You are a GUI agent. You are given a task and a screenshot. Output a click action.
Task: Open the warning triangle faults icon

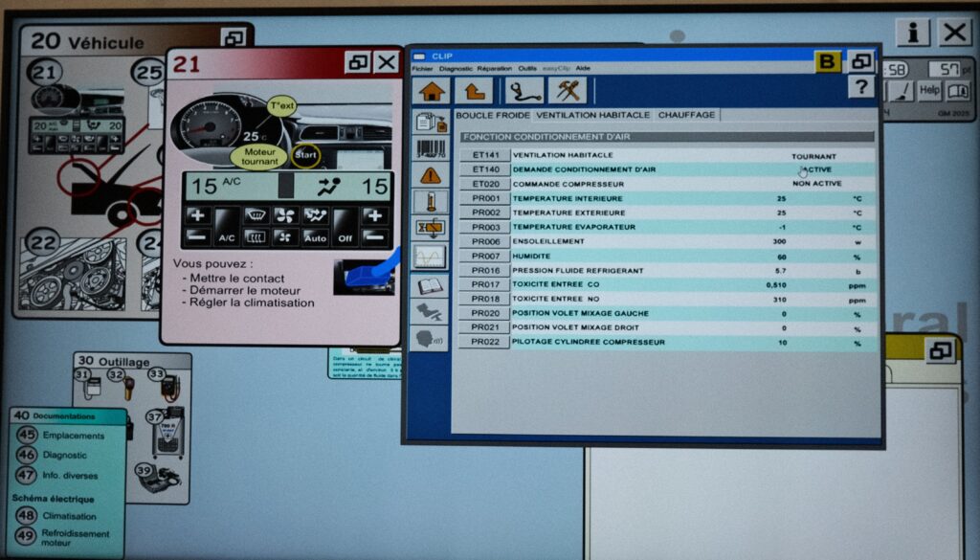click(x=431, y=175)
